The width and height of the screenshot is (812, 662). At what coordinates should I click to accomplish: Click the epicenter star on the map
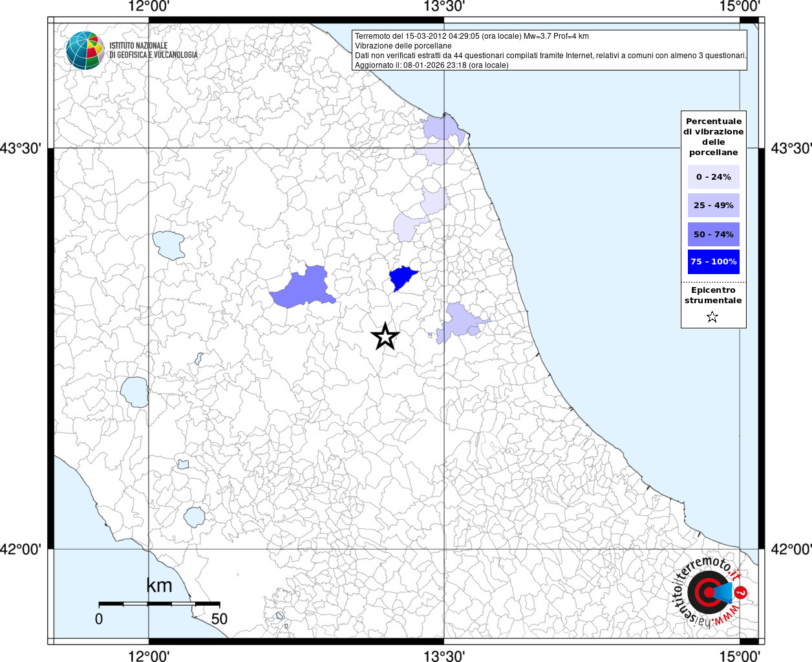point(385,336)
